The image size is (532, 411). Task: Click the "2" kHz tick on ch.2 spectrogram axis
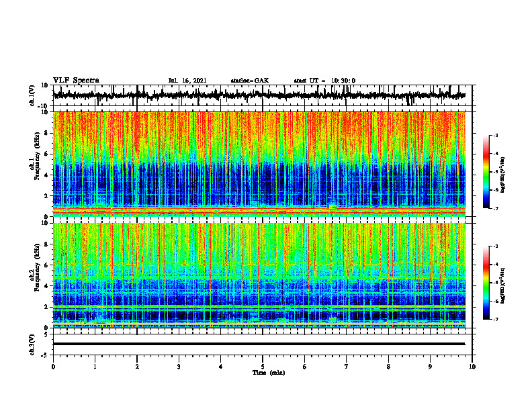point(46,307)
